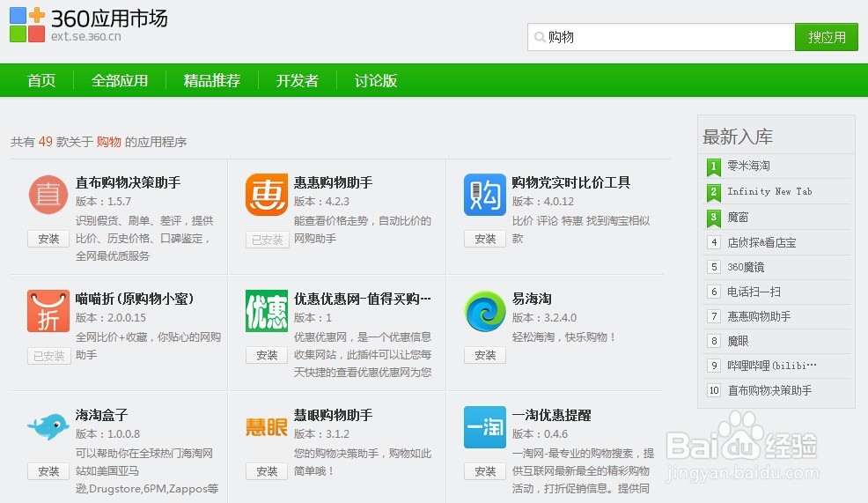Click rank 1 green badge

(x=714, y=166)
